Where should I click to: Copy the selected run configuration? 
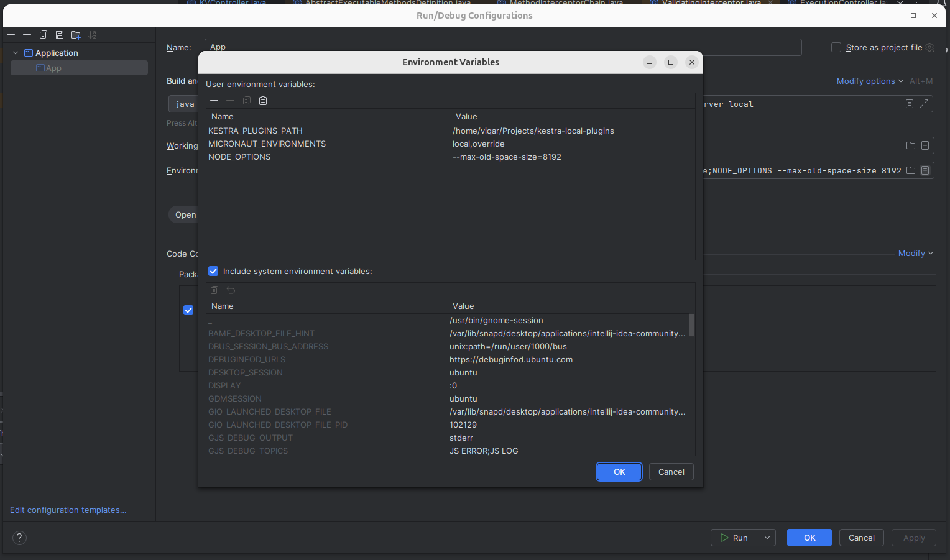pyautogui.click(x=43, y=35)
